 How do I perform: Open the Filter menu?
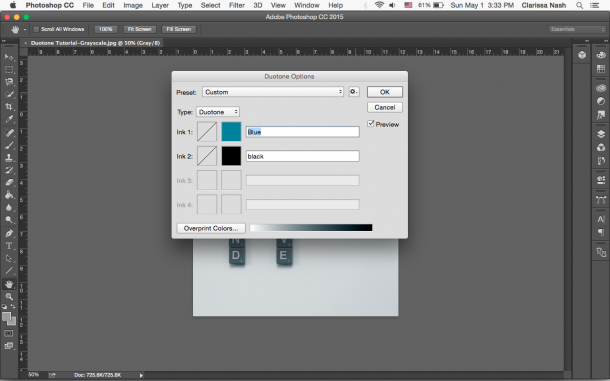pyautogui.click(x=237, y=5)
